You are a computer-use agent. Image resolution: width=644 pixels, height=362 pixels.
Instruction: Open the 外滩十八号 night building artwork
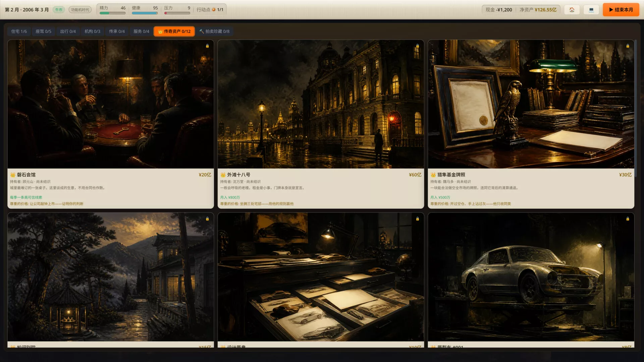click(x=321, y=104)
